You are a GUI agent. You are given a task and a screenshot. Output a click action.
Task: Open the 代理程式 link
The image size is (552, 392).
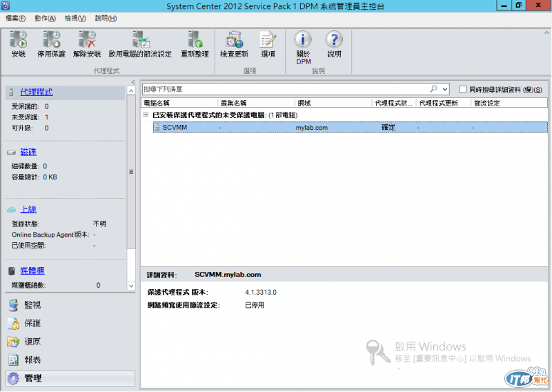click(x=37, y=92)
